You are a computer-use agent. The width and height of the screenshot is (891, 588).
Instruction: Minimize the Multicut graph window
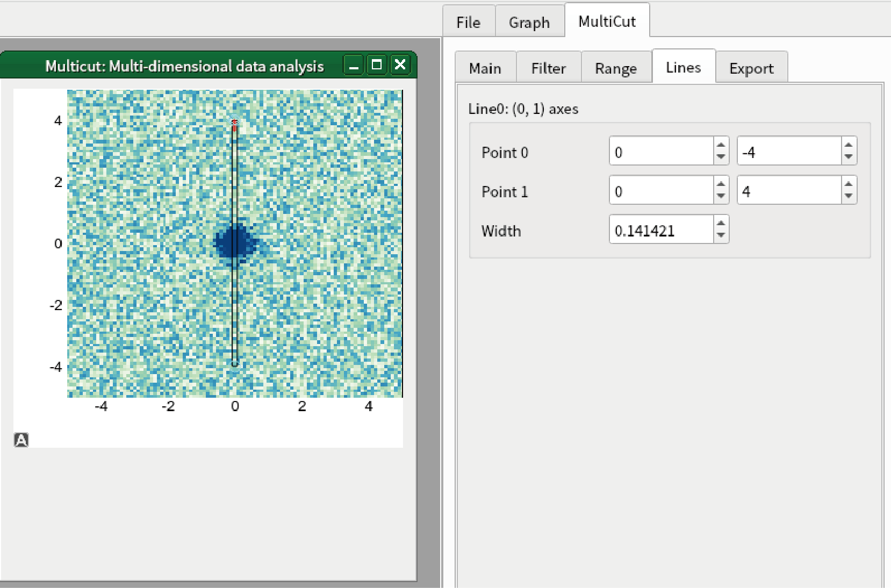354,65
